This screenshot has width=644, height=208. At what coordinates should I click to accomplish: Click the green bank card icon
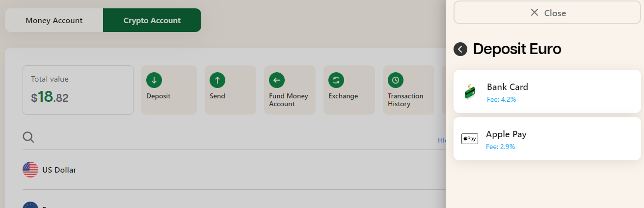(470, 91)
